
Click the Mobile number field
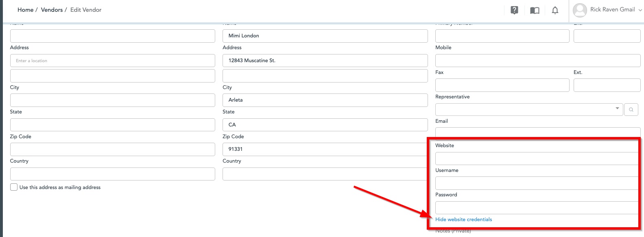tap(538, 61)
